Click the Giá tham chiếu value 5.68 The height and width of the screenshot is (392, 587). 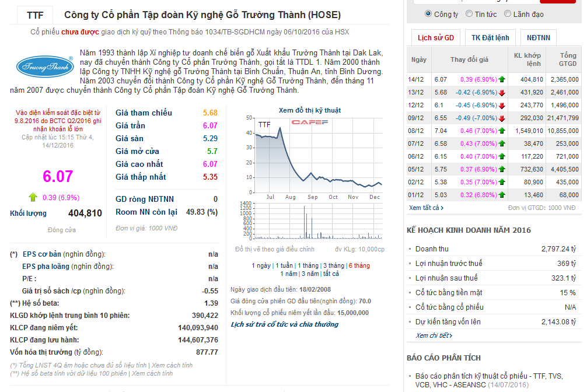(210, 113)
